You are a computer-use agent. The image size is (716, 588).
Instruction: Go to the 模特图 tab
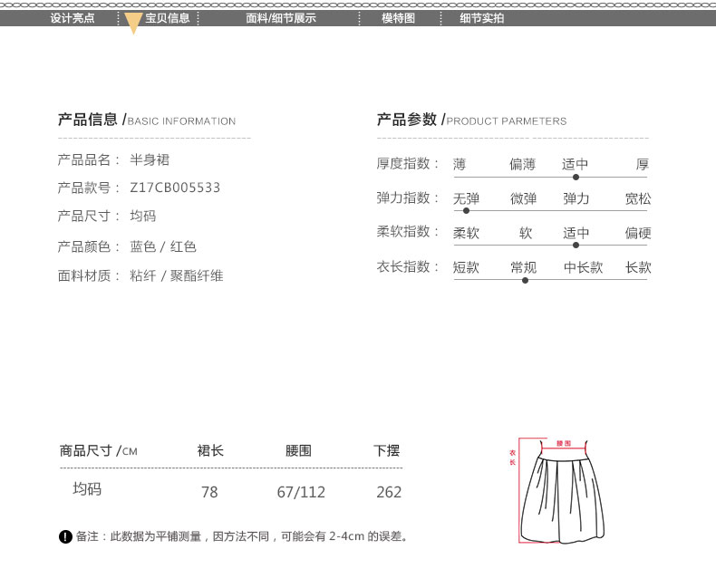coord(398,18)
